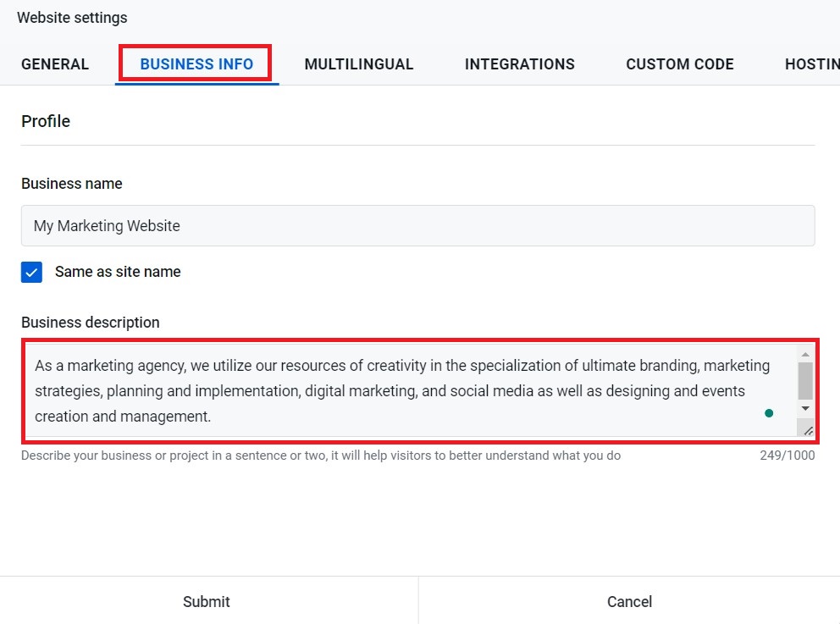840x624 pixels.
Task: Cancel the website settings changes
Action: tap(629, 602)
